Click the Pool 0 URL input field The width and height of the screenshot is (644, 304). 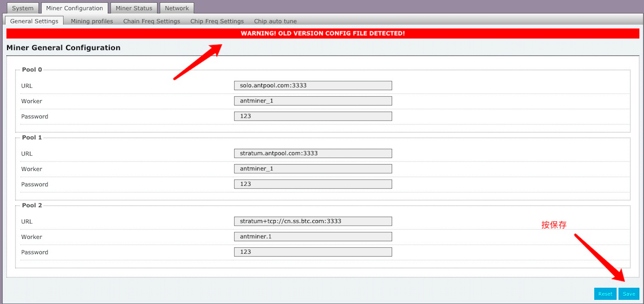click(313, 85)
